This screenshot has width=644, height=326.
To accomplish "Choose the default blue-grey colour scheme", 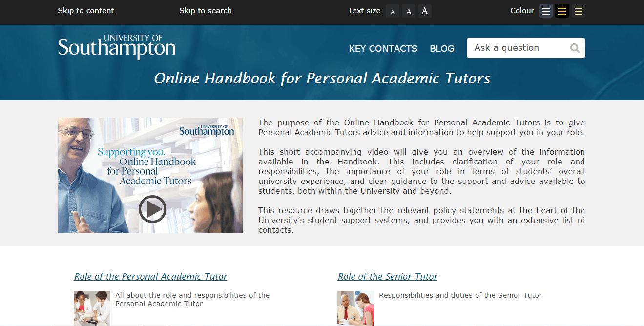I will coord(546,11).
